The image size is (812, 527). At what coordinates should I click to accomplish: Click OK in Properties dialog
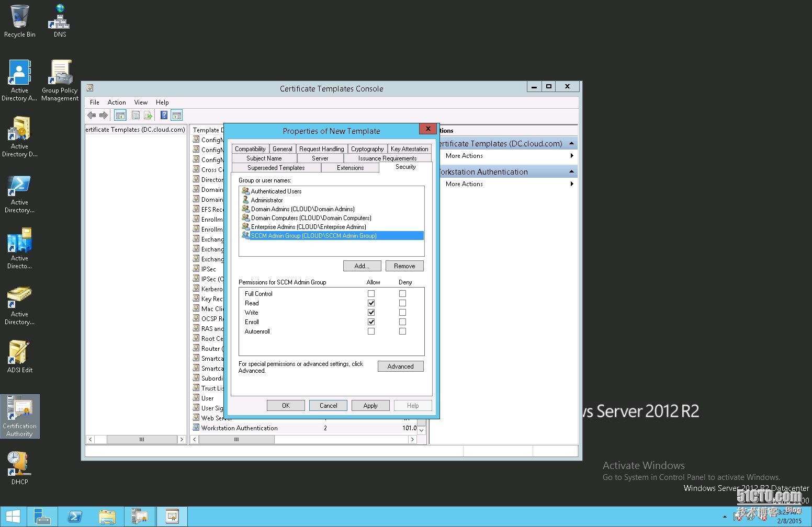point(286,406)
